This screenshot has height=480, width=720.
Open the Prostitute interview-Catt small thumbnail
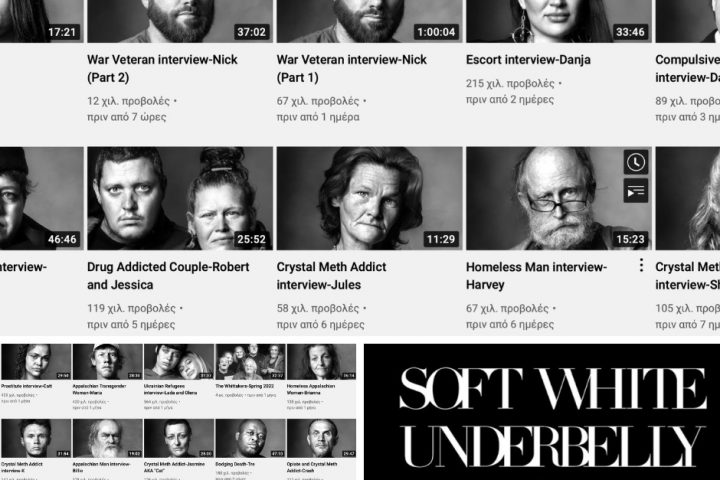pos(36,362)
